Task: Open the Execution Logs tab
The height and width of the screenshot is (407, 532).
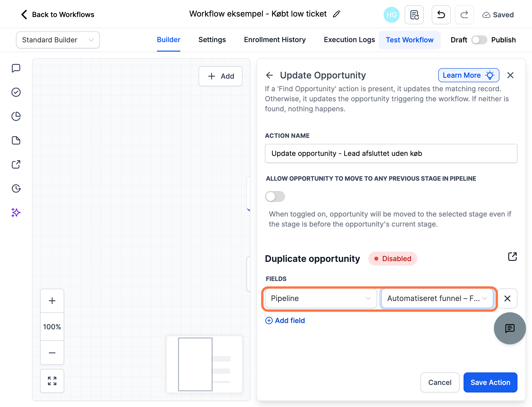Action: pyautogui.click(x=349, y=40)
